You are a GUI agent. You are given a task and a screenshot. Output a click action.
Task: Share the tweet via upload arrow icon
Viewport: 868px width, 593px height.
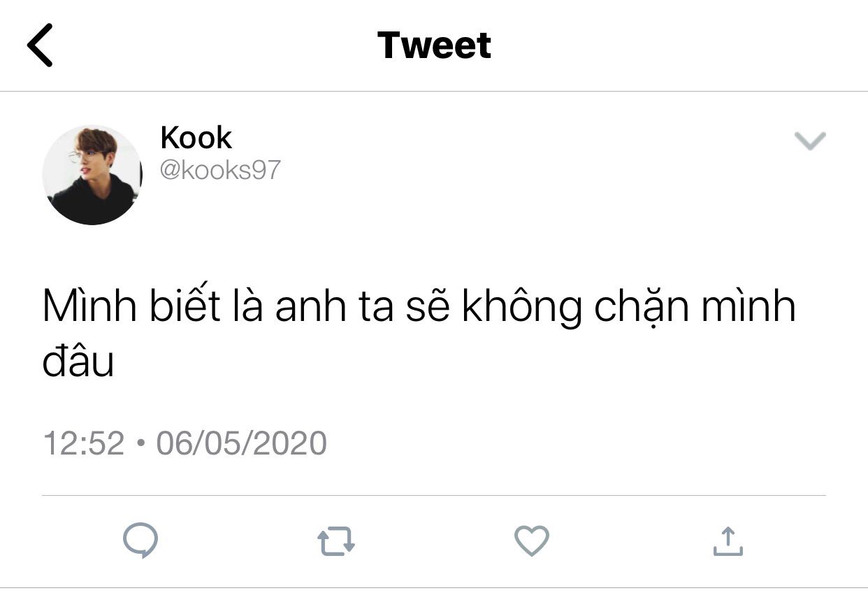[x=728, y=541]
